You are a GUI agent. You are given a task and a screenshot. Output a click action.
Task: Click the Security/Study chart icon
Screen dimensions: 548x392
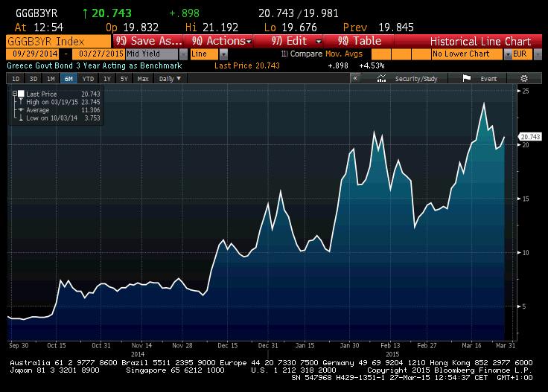point(382,79)
